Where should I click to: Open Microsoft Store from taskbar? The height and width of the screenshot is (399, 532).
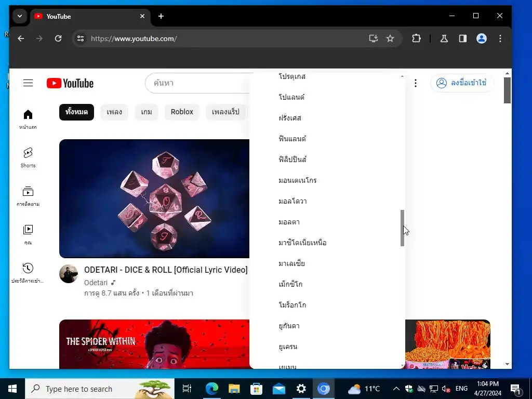[x=257, y=389]
